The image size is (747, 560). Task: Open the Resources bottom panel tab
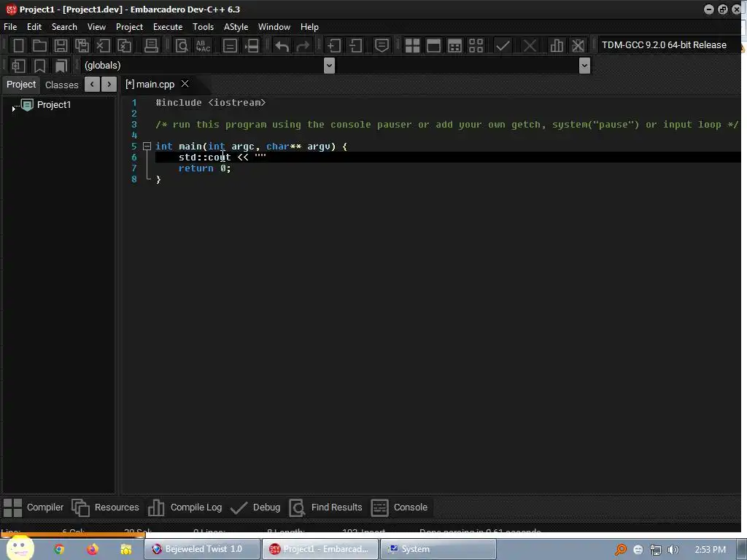[x=105, y=507]
